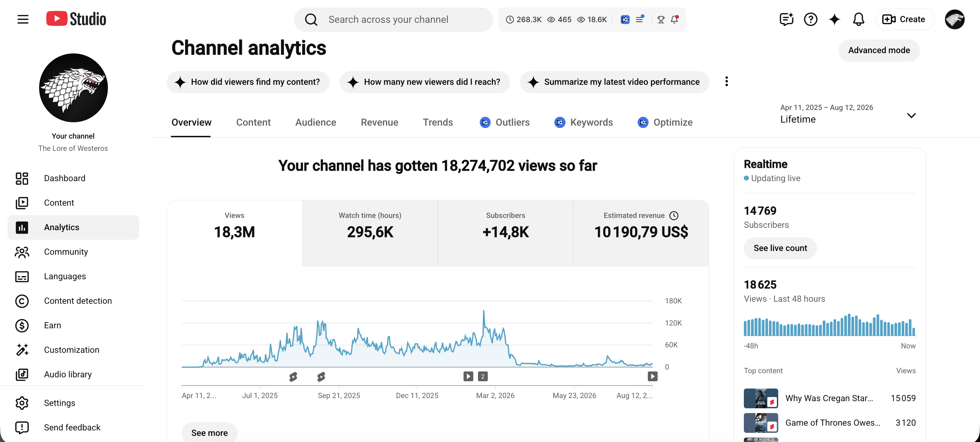
Task: Focus the 'Search across your channel' field
Action: (x=394, y=19)
